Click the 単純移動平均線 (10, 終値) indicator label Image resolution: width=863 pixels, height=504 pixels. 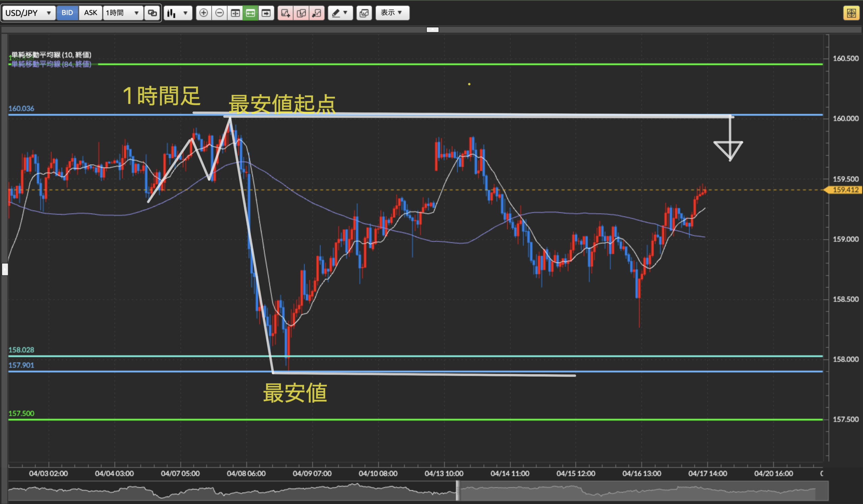pos(51,55)
